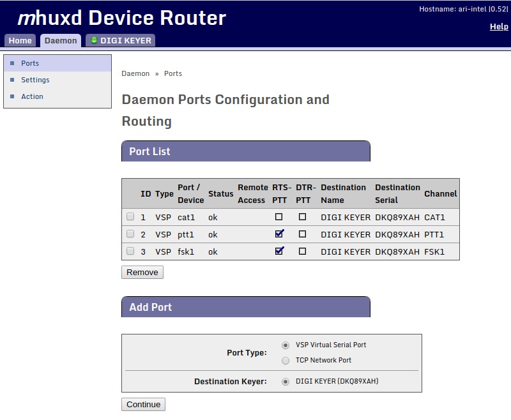Screen dimensions: 511x420
Task: Choose VSP Virtual Serial Port radio
Action: click(286, 345)
